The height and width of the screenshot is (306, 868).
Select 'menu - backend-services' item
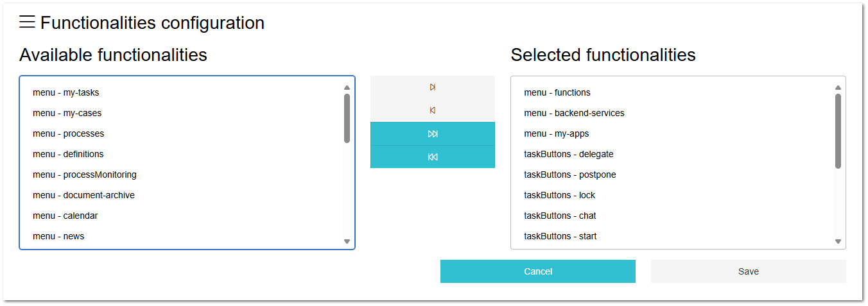(673, 113)
